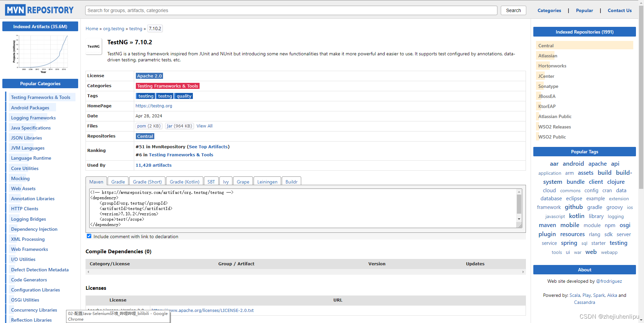
Task: Toggle 'Include comment with link to declaration'
Action: (x=89, y=236)
